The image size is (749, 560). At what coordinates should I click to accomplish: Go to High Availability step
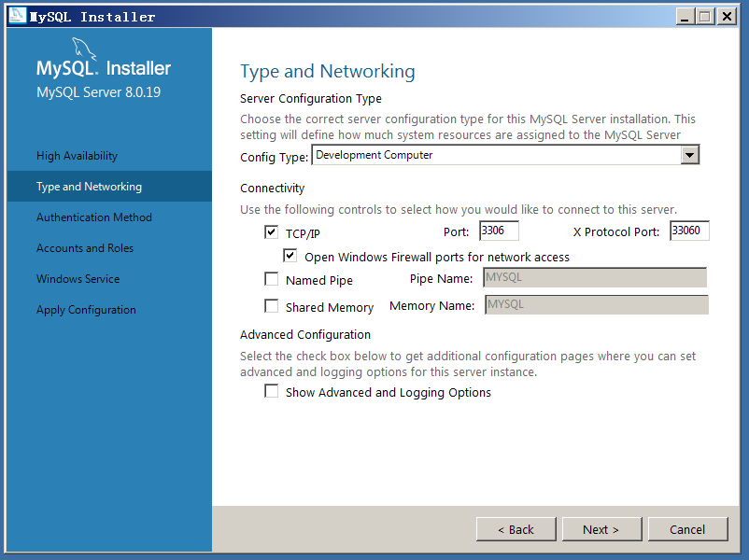[x=77, y=156]
